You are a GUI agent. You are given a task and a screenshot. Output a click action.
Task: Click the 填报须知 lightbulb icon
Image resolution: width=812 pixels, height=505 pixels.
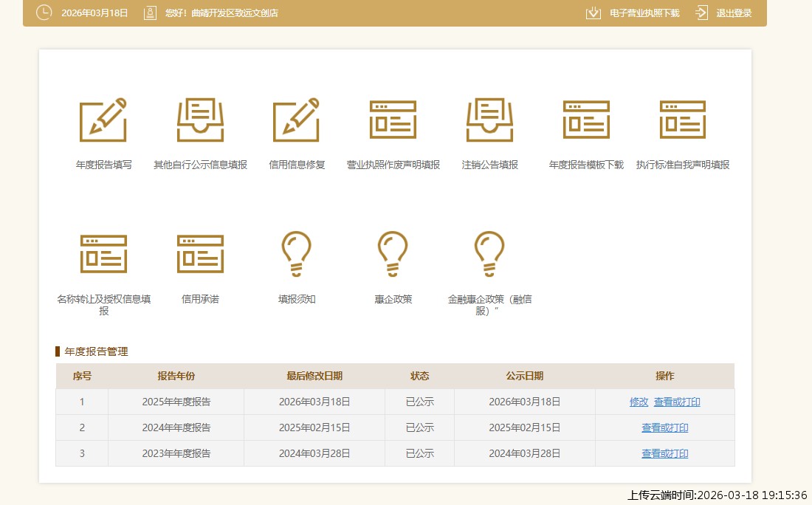297,254
